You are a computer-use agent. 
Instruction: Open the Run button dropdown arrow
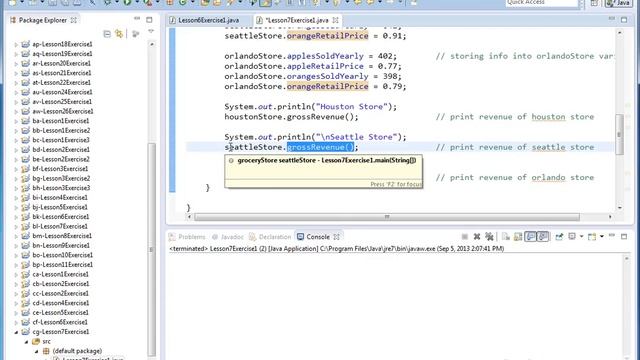click(136, 3)
